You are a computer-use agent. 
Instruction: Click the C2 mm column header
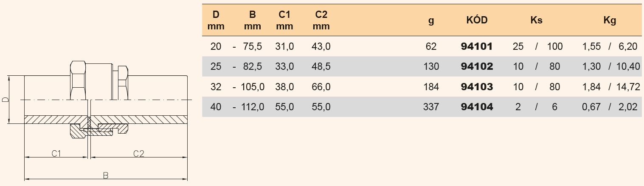tap(321, 20)
